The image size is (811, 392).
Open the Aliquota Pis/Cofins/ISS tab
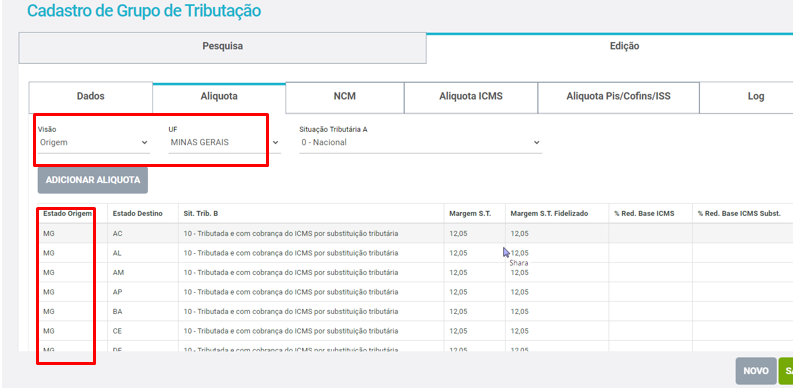pos(618,97)
